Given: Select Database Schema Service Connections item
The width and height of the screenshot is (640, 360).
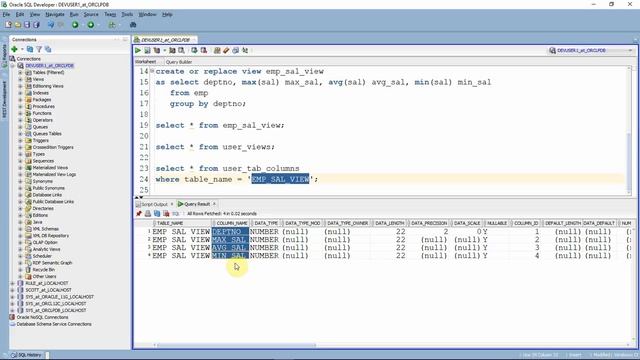Looking at the screenshot, I should [x=54, y=324].
